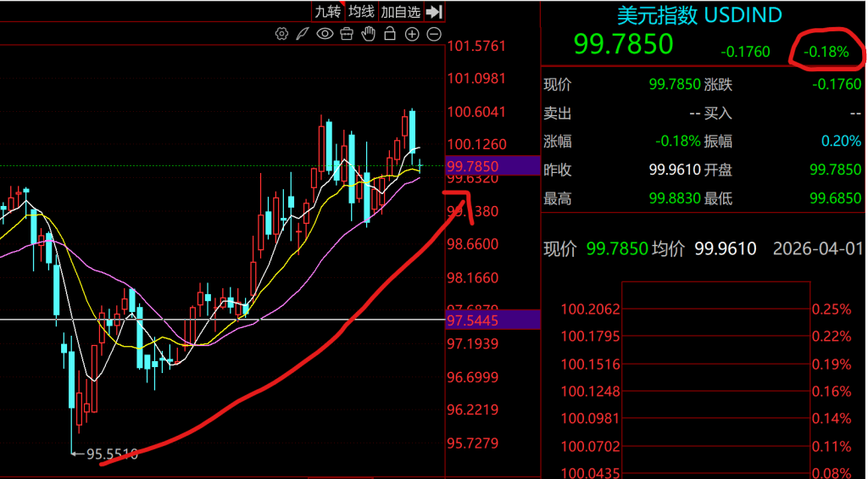This screenshot has height=479, width=868.
Task: Toggle the chart lock icon
Action: tap(390, 34)
